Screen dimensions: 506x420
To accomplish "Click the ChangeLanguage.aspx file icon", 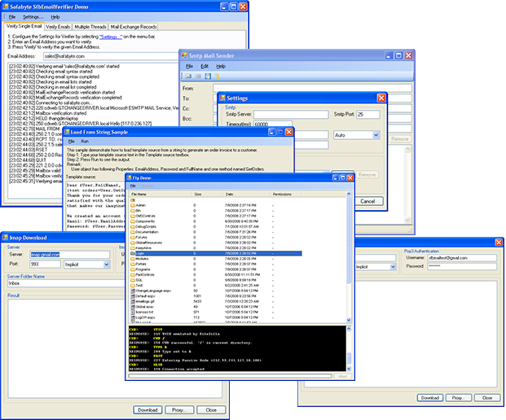I will [x=133, y=291].
